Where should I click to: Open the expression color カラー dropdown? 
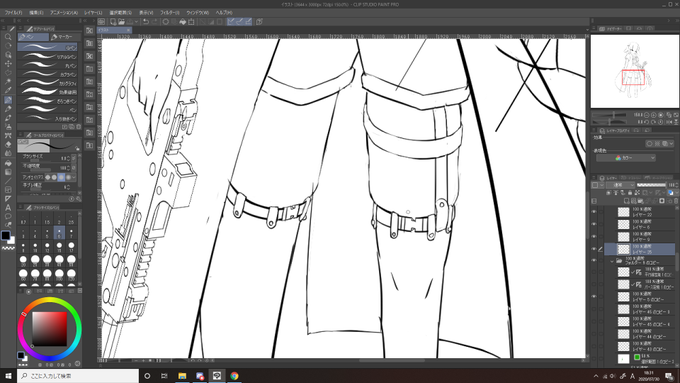[626, 158]
